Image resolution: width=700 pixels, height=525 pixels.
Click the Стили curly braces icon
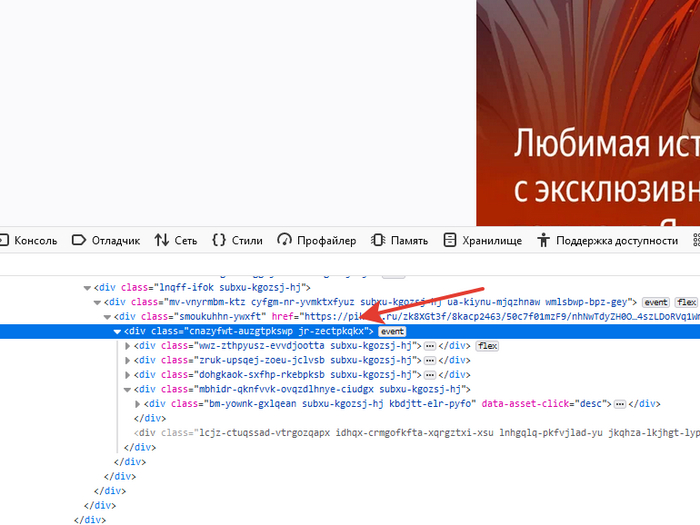pyautogui.click(x=219, y=240)
